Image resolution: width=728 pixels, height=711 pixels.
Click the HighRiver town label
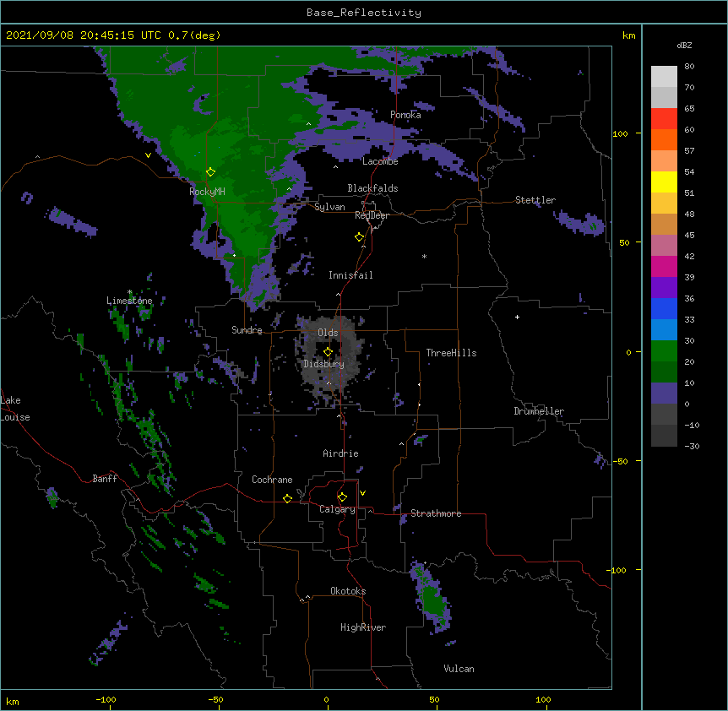(x=363, y=627)
